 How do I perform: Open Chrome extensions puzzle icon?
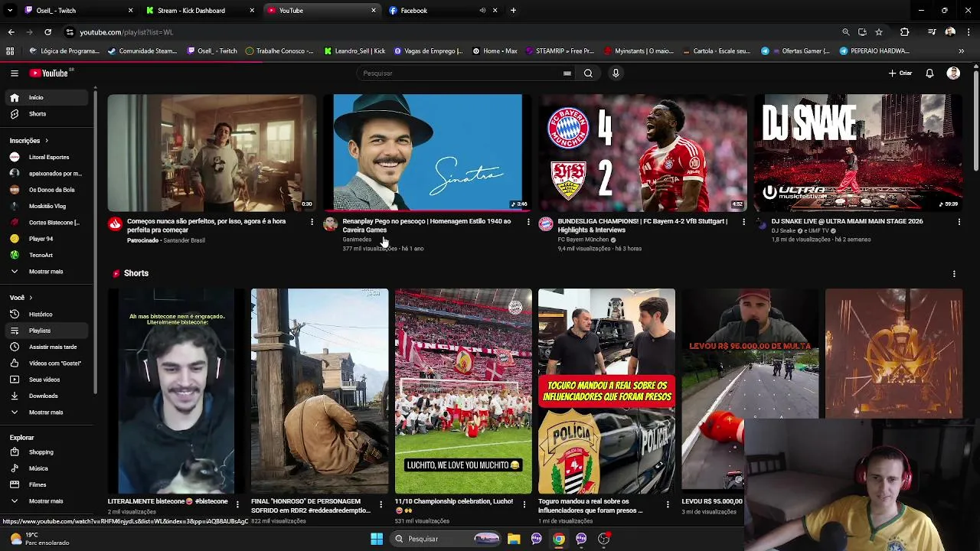904,32
